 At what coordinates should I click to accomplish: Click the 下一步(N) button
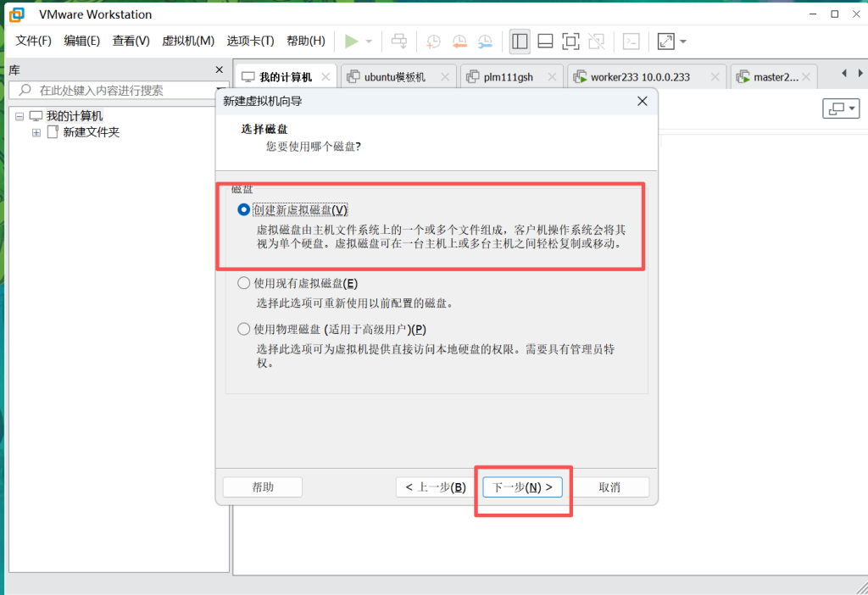tap(523, 487)
